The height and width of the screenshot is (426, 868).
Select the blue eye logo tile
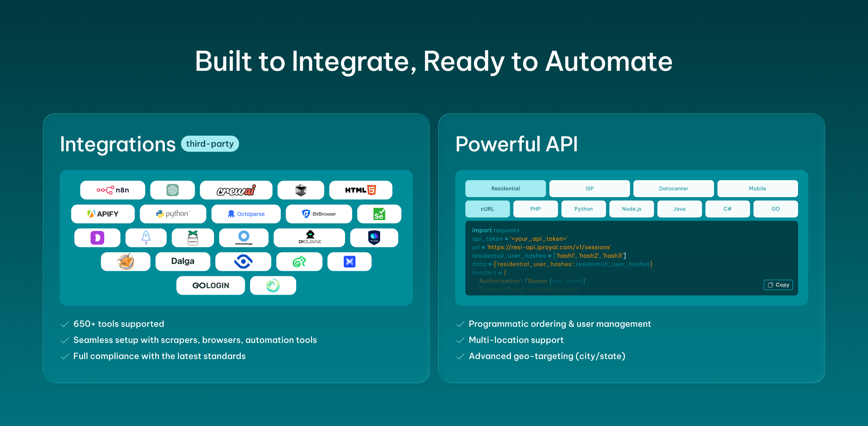coord(243,262)
